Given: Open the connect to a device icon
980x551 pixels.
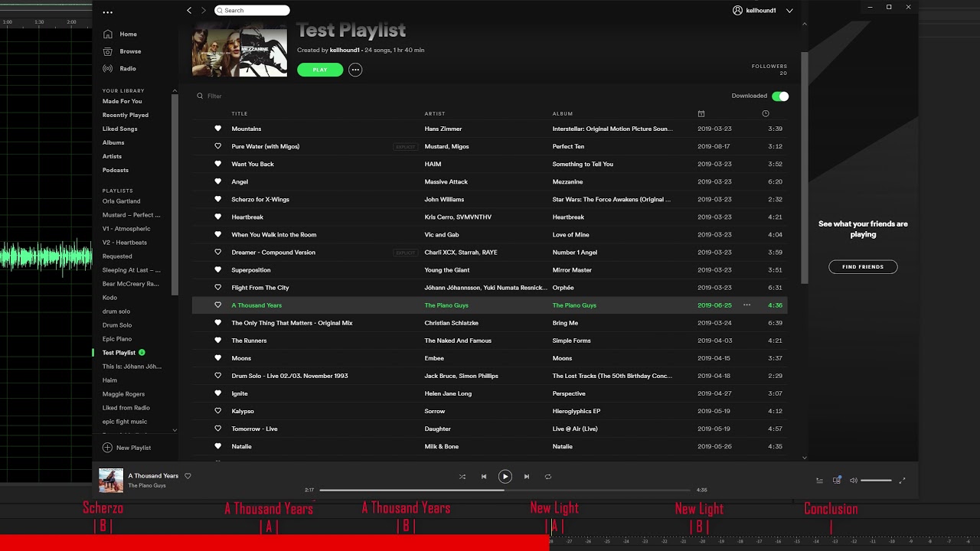Looking at the screenshot, I should (837, 481).
